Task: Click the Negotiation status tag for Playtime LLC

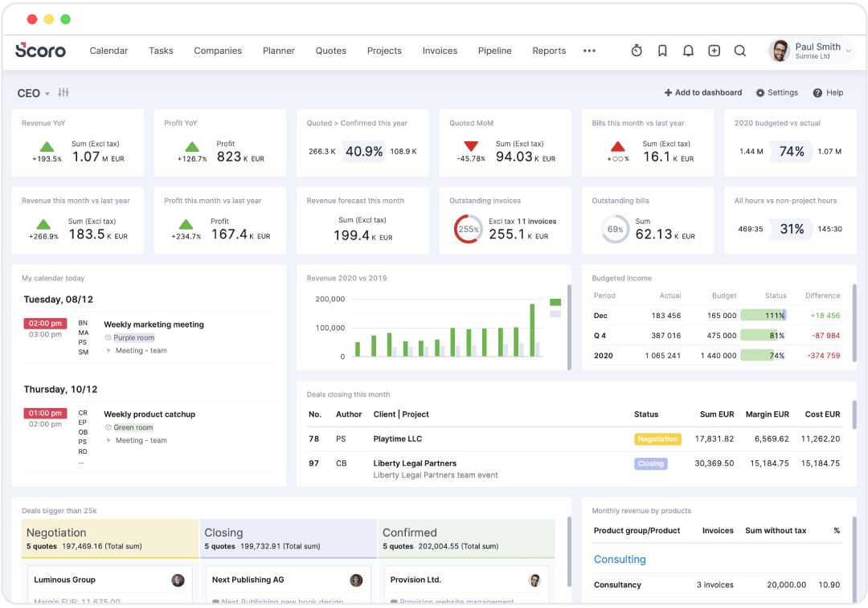Action: click(657, 439)
